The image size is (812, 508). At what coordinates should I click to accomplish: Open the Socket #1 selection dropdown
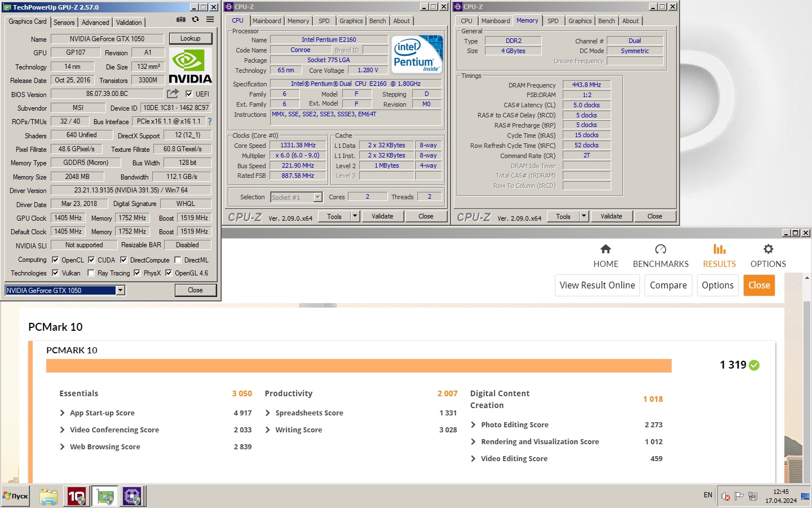pos(317,197)
